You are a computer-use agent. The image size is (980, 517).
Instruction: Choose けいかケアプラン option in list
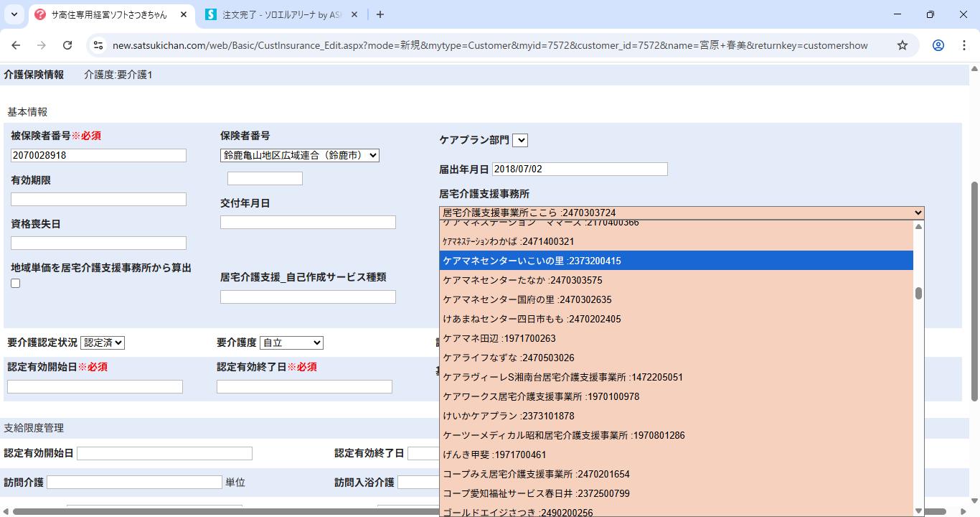pos(508,416)
